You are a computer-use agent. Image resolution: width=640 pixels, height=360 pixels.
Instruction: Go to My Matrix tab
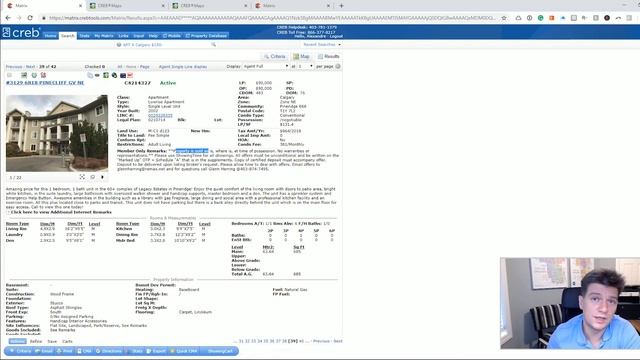104,36
